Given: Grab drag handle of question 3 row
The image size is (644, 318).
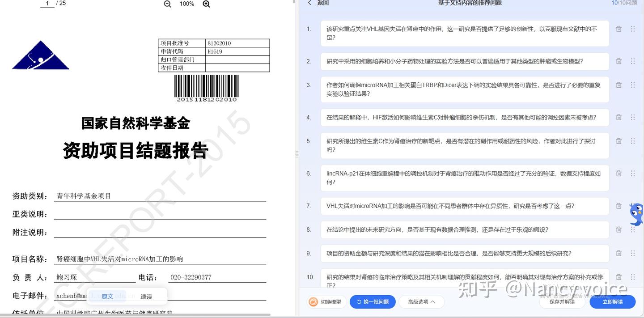Looking at the screenshot, I should [x=633, y=85].
